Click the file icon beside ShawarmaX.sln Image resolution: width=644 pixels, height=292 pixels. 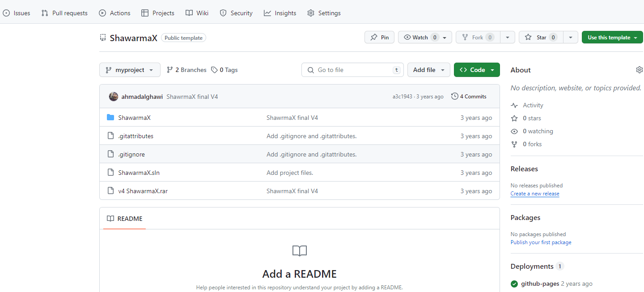pyautogui.click(x=110, y=173)
